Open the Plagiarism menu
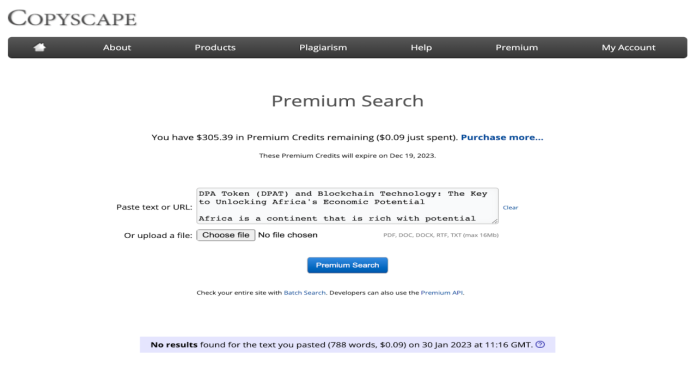 (x=323, y=48)
